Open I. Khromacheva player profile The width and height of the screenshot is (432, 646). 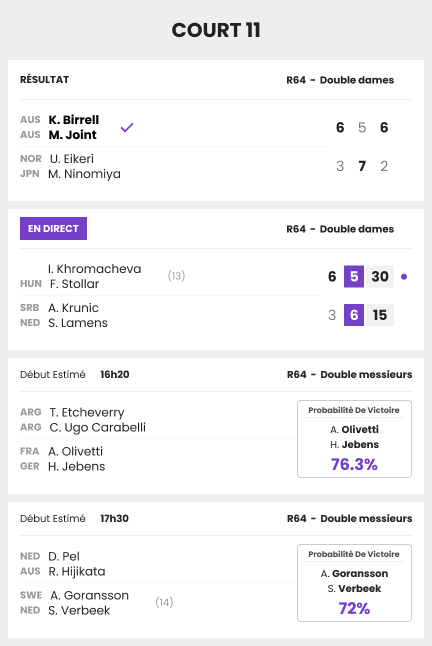94,269
